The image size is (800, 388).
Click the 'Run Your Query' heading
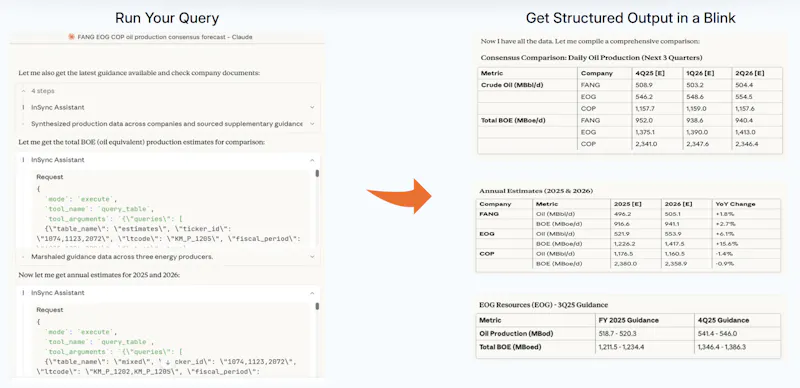pyautogui.click(x=167, y=18)
